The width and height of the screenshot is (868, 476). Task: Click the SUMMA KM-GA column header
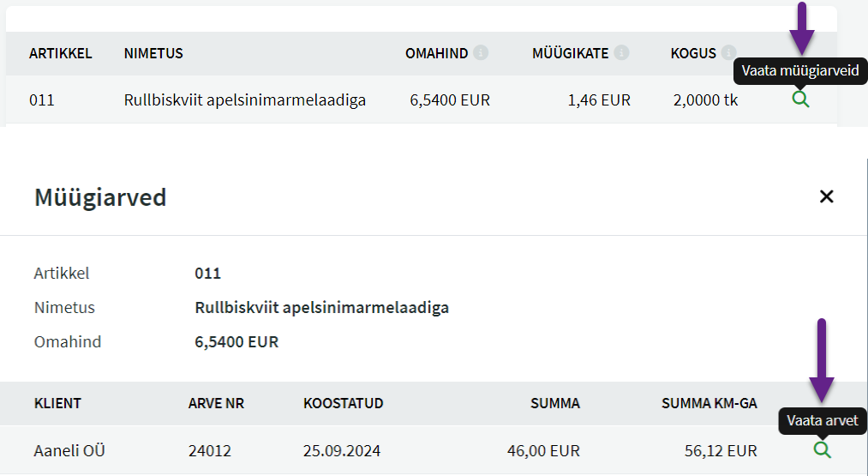(x=709, y=403)
